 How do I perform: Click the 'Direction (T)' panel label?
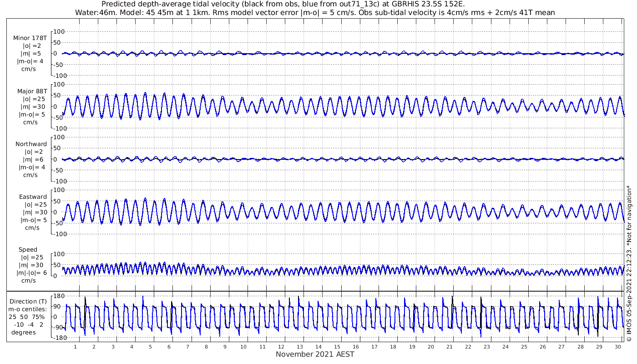(x=28, y=301)
